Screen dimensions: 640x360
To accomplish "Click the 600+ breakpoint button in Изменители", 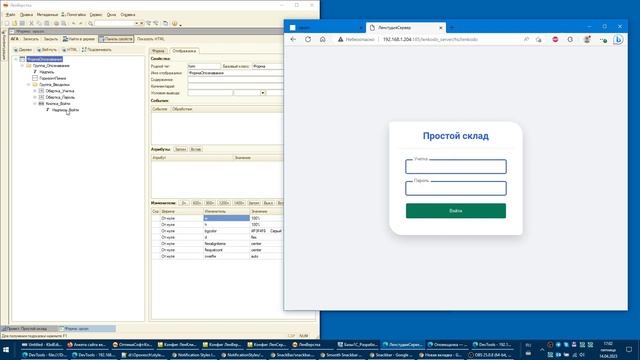I will pos(196,203).
